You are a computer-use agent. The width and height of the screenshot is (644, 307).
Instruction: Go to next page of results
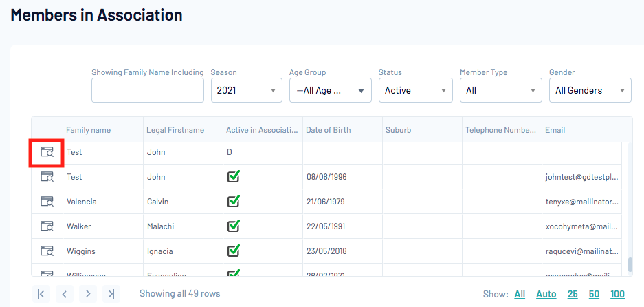click(87, 294)
